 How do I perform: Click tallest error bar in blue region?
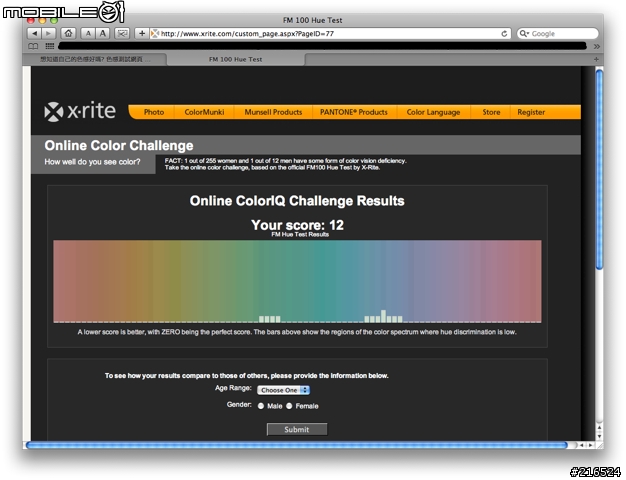(x=383, y=316)
